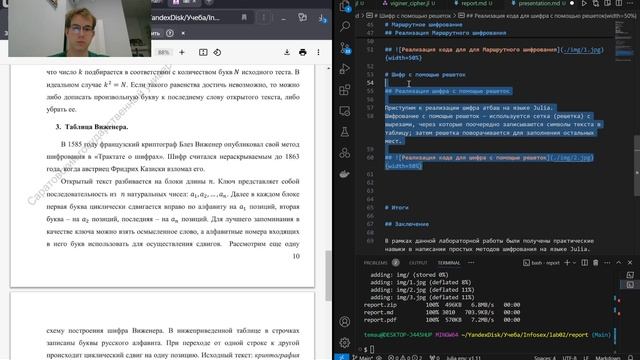The image size is (640, 360).
Task: Click the browser address bar YandexDisk path
Action: pyautogui.click(x=185, y=18)
